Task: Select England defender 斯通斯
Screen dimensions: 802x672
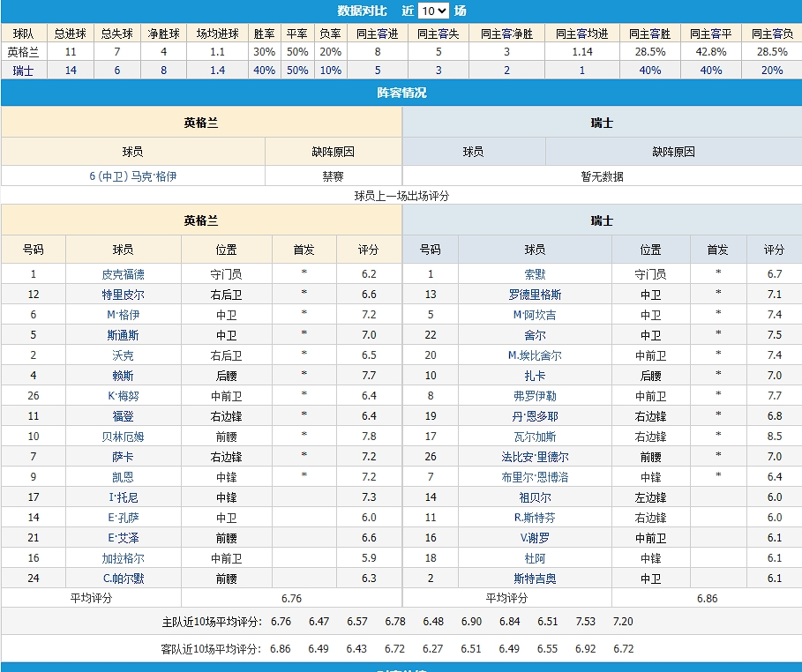Action: 123,335
